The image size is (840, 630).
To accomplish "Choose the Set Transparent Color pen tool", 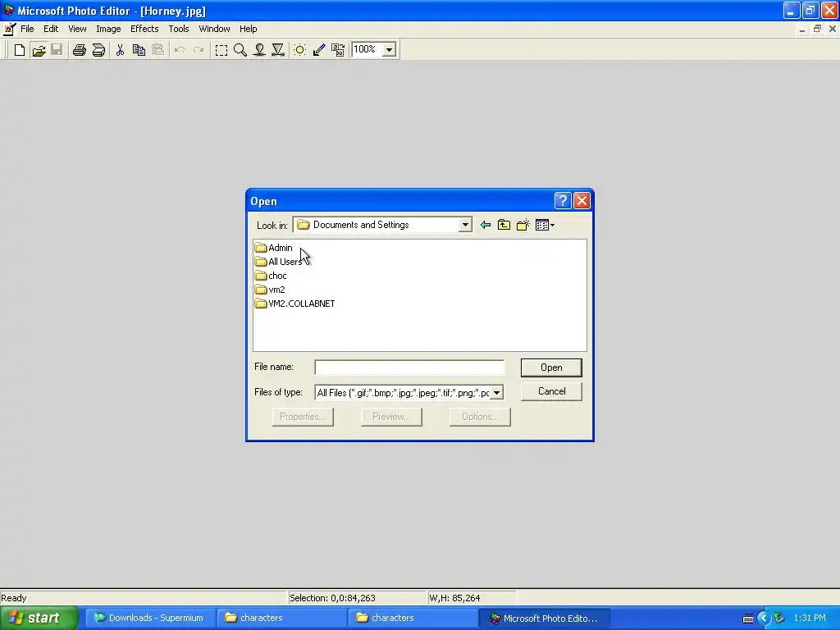I will point(319,50).
